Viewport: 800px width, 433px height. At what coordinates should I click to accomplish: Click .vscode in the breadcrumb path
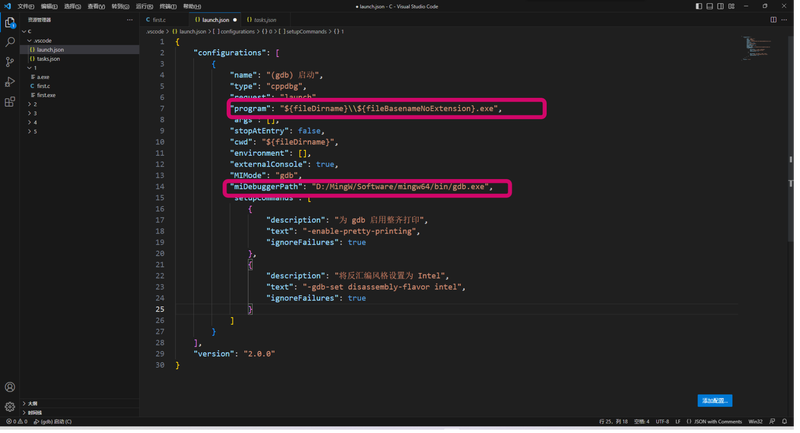pyautogui.click(x=155, y=32)
